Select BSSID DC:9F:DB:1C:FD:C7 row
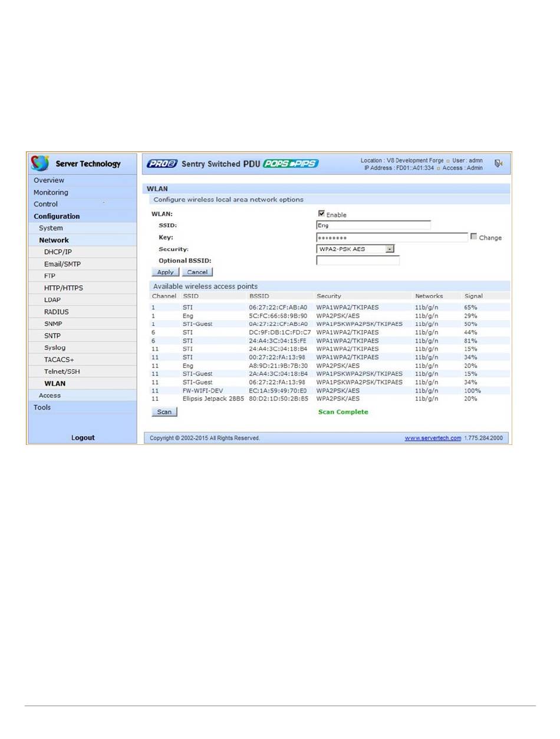Viewport: 560px width, 739px height. pyautogui.click(x=330, y=332)
